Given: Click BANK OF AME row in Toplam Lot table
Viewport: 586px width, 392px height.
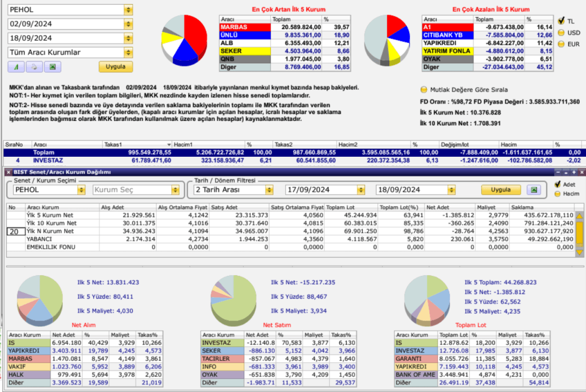Looking at the screenshot, I should (x=472, y=374).
